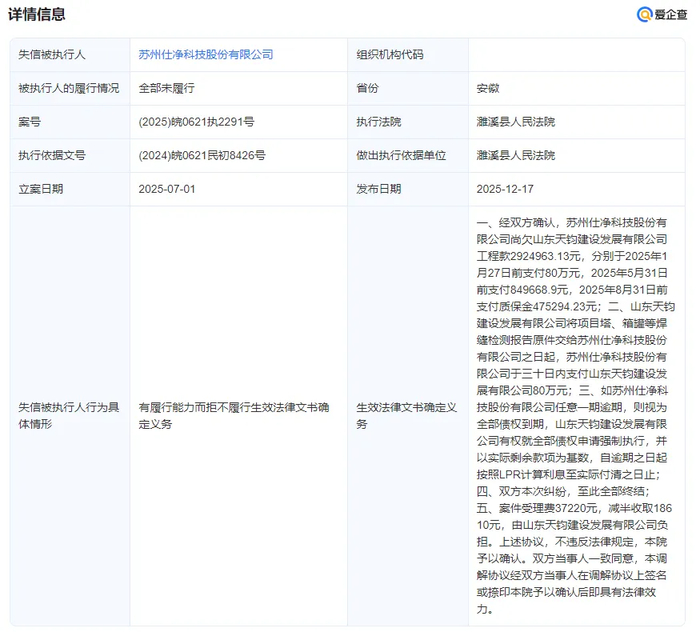Image resolution: width=700 pixels, height=632 pixels.
Task: Select the 安徽 province value
Action: (x=488, y=88)
